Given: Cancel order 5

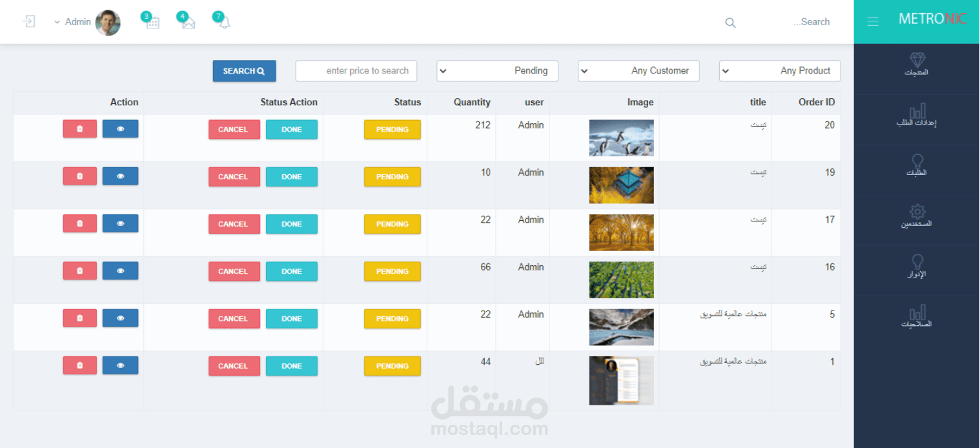Looking at the screenshot, I should [234, 319].
